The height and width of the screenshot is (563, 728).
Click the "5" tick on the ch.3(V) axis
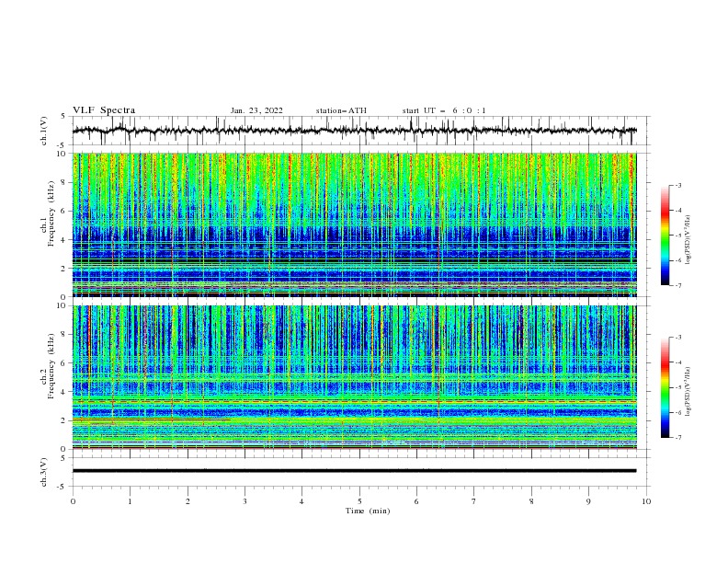pyautogui.click(x=63, y=458)
